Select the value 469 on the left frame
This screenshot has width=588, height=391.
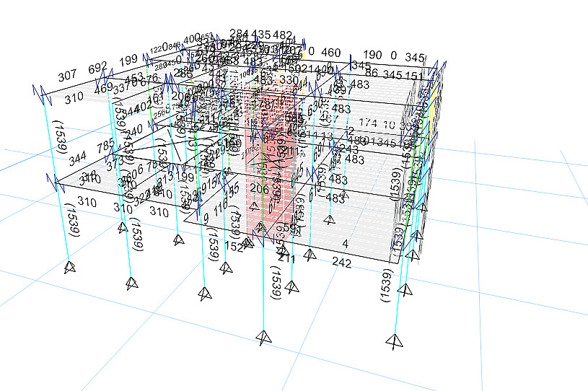[x=103, y=89]
